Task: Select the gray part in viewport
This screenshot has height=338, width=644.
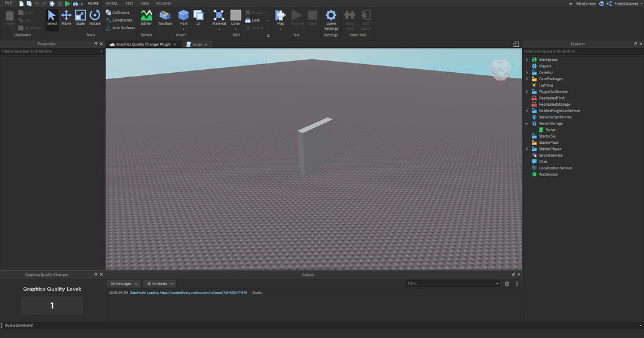Action: pos(315,147)
